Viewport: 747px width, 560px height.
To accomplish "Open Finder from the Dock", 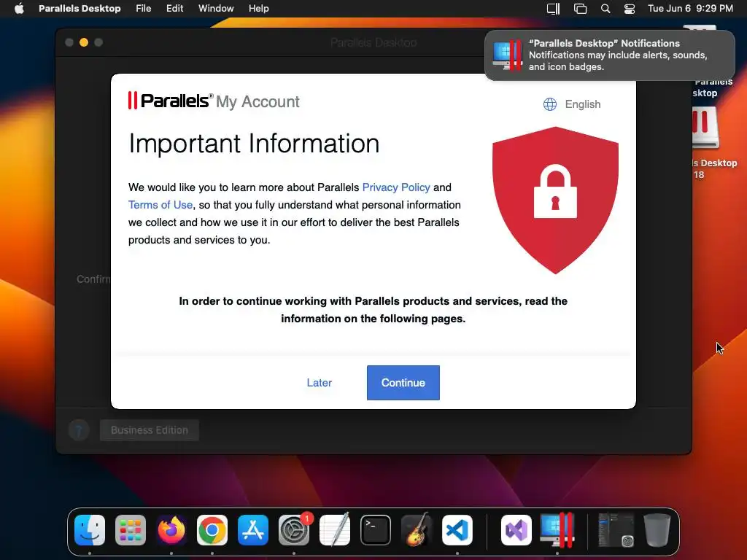I will pyautogui.click(x=90, y=530).
